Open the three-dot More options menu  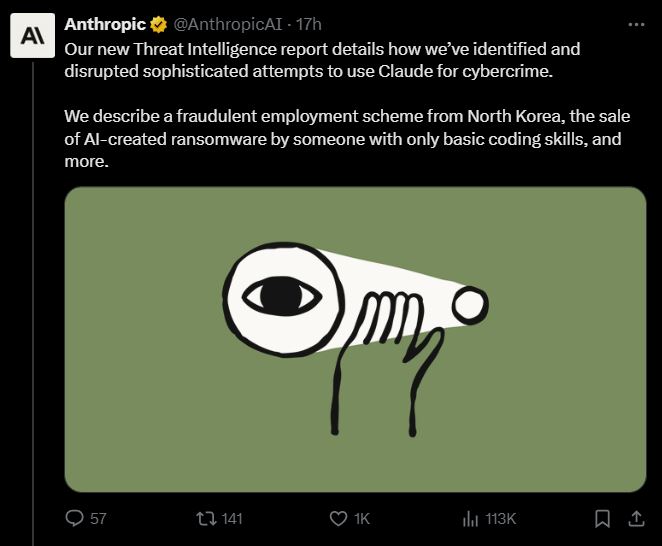point(635,23)
